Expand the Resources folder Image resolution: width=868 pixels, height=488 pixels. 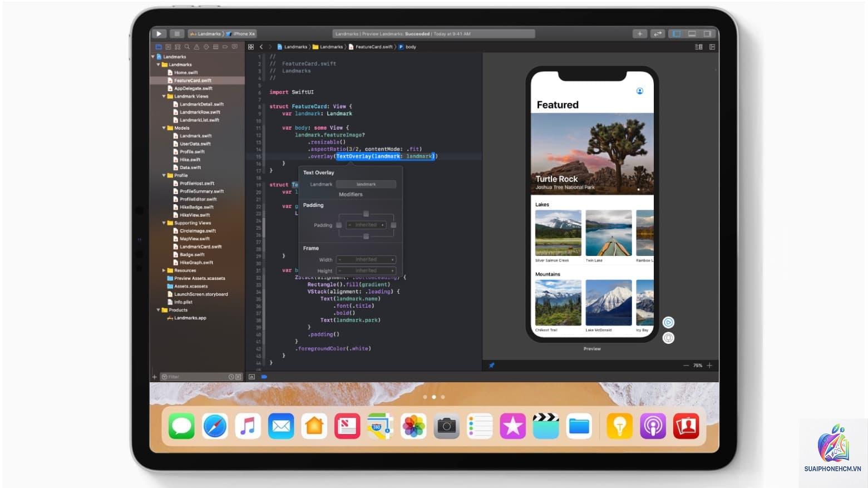click(x=164, y=270)
